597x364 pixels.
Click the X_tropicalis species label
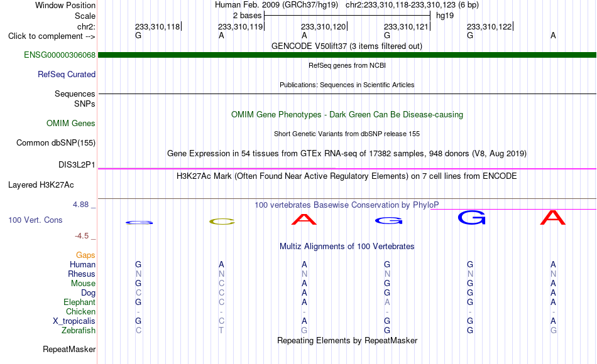(74, 321)
